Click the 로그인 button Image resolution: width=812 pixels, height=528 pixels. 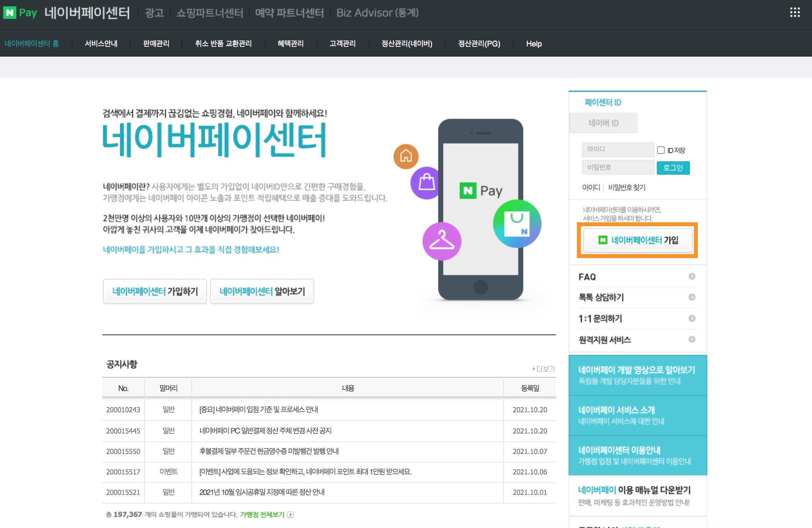[x=673, y=168]
